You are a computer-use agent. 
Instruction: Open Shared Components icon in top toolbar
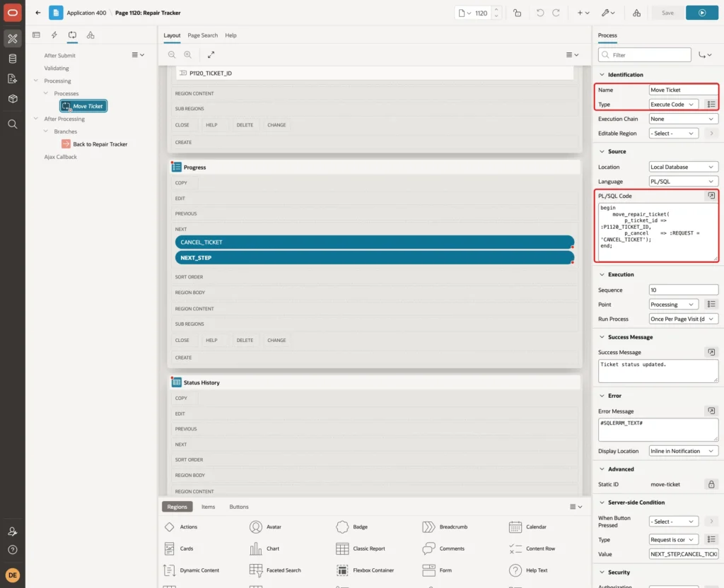(x=637, y=13)
